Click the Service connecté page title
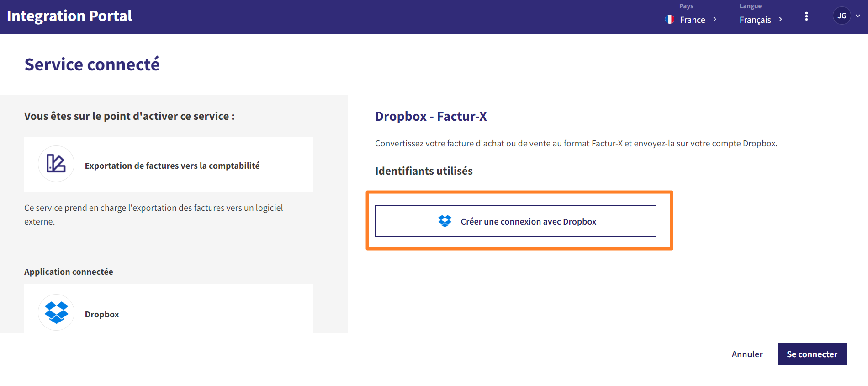The image size is (868, 386). tap(92, 64)
